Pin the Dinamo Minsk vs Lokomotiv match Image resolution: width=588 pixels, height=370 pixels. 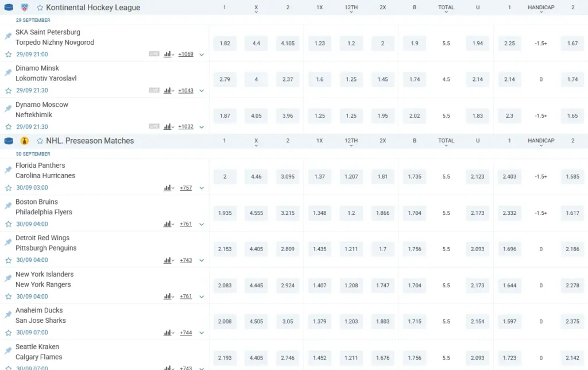point(8,72)
